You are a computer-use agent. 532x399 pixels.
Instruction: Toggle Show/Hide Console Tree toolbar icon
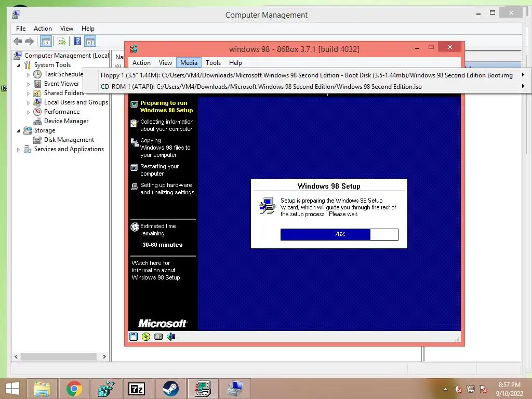point(46,42)
